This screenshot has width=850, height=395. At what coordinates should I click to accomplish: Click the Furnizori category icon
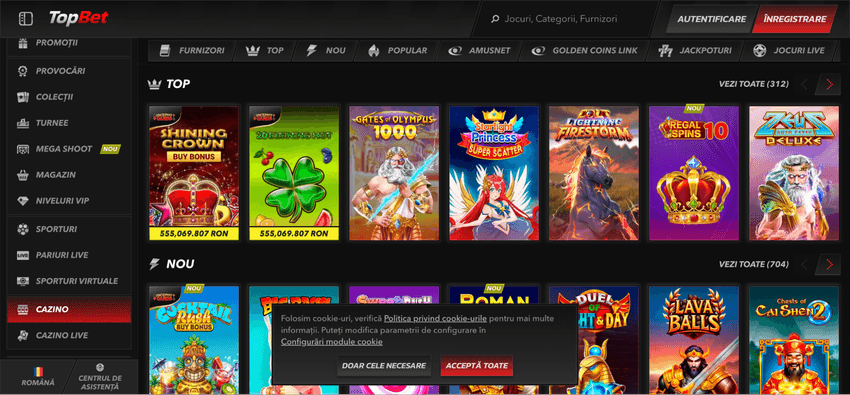coord(165,50)
